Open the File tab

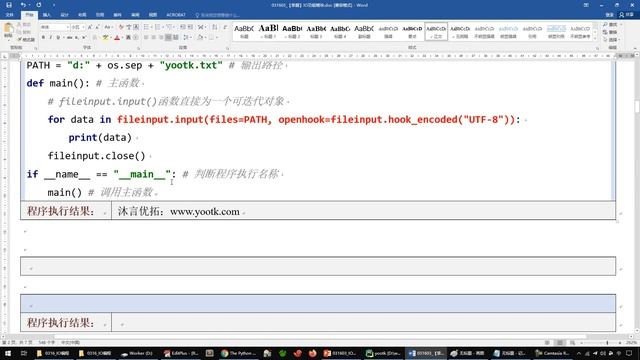pos(9,15)
